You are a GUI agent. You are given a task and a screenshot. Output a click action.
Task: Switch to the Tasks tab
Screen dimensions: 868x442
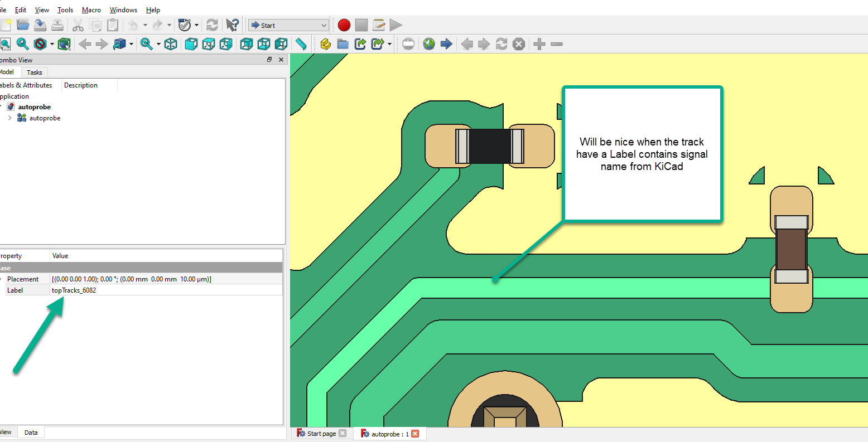35,72
